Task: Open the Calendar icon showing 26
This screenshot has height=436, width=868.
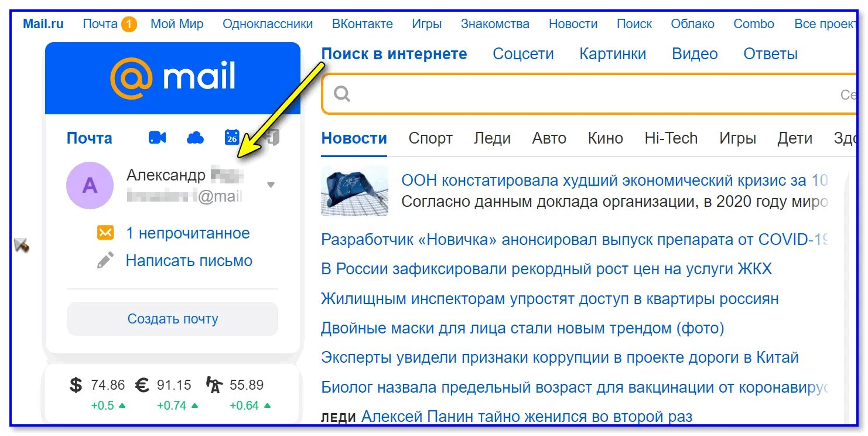Action: coord(232,138)
